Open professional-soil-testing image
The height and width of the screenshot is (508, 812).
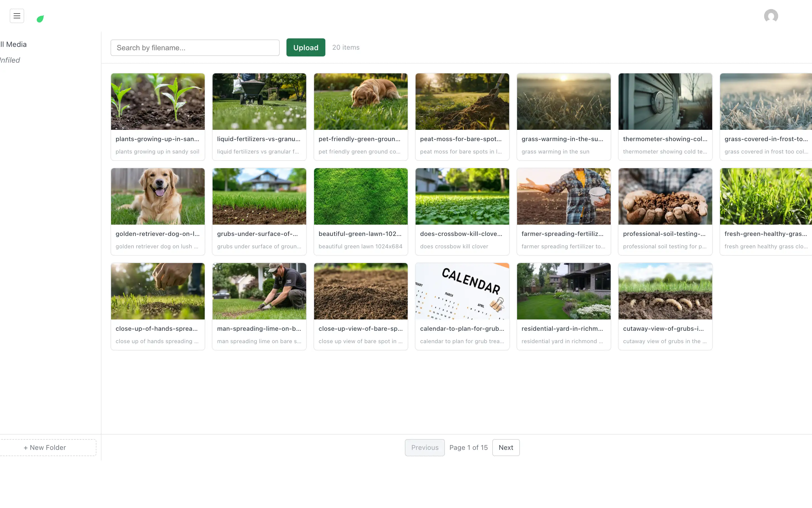tap(665, 196)
